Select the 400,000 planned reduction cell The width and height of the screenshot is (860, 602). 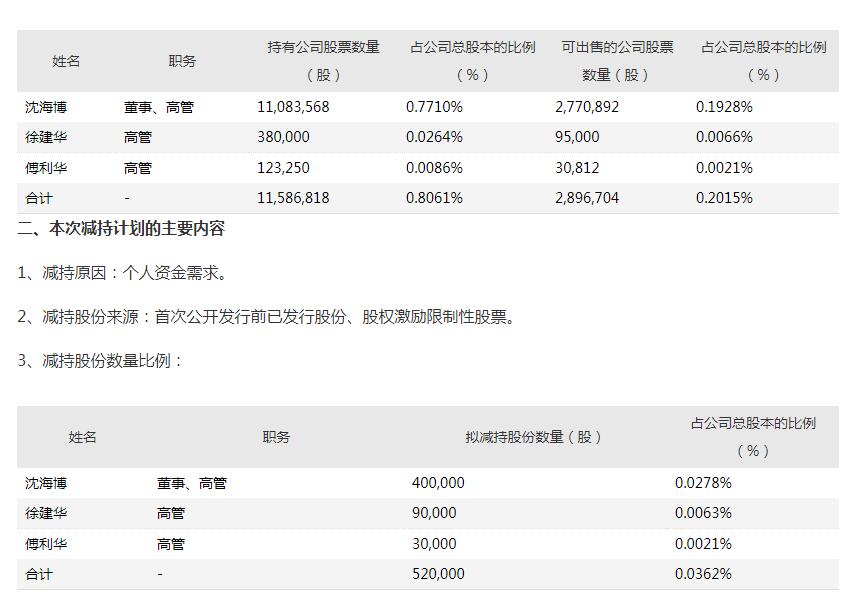click(x=438, y=483)
